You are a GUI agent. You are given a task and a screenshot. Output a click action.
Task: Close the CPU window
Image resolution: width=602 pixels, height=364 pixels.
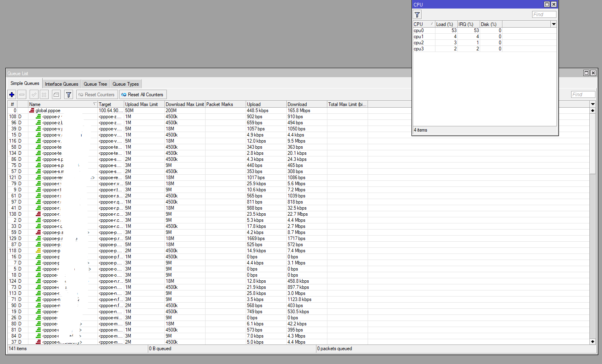tap(554, 4)
